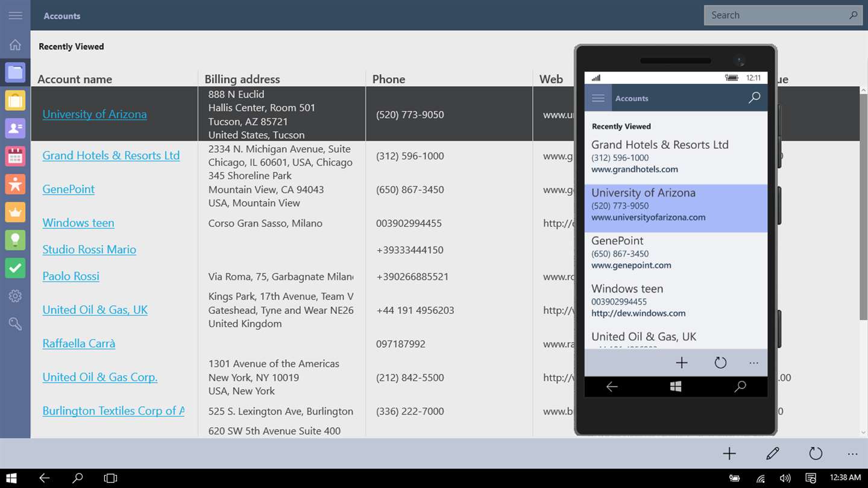Select the contacts card sidebar icon
This screenshot has height=488, width=868.
[15, 128]
